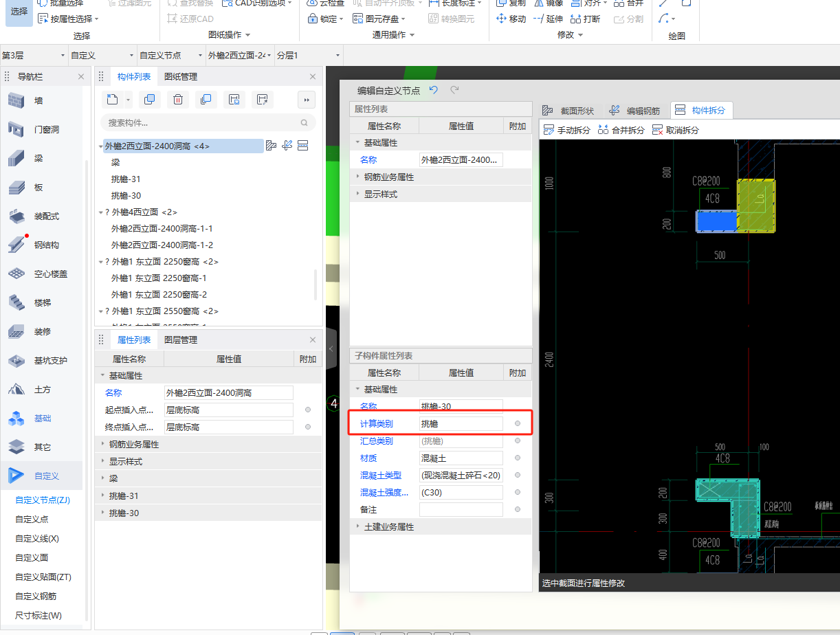Click the 手动拆分 button

click(566, 130)
